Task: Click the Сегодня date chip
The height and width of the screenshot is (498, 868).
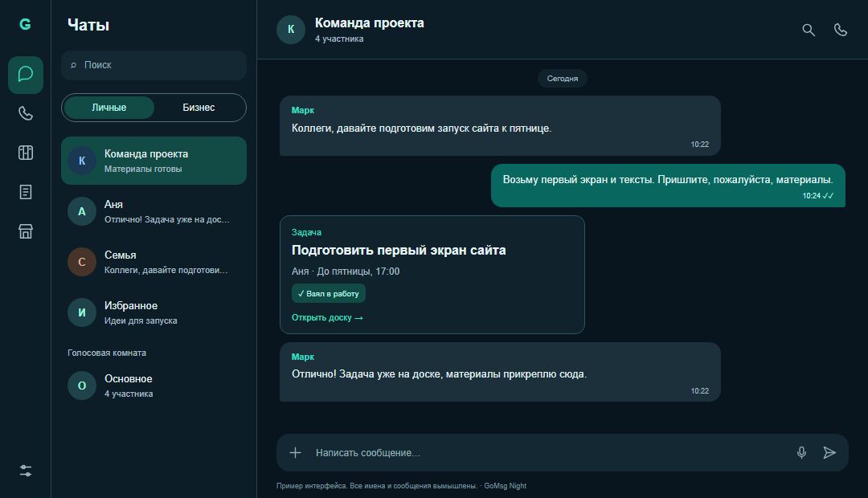Action: point(563,79)
